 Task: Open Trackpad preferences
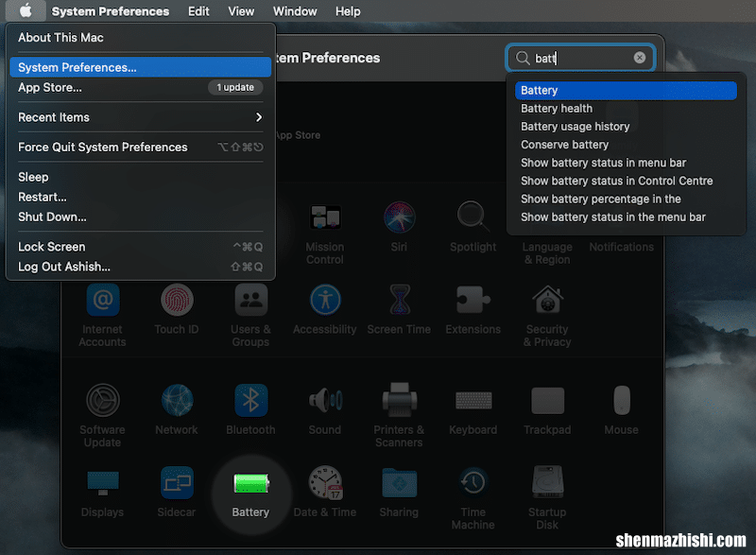[547, 400]
